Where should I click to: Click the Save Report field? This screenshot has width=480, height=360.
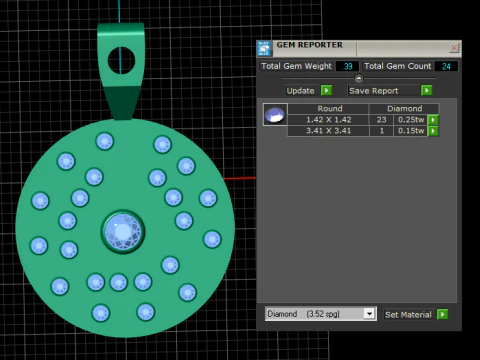click(384, 91)
